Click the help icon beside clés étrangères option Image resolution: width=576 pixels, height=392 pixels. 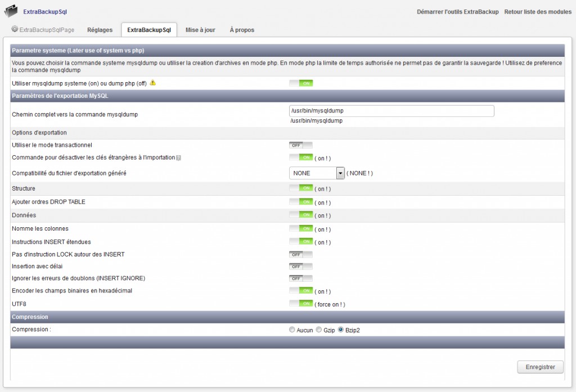(x=178, y=158)
